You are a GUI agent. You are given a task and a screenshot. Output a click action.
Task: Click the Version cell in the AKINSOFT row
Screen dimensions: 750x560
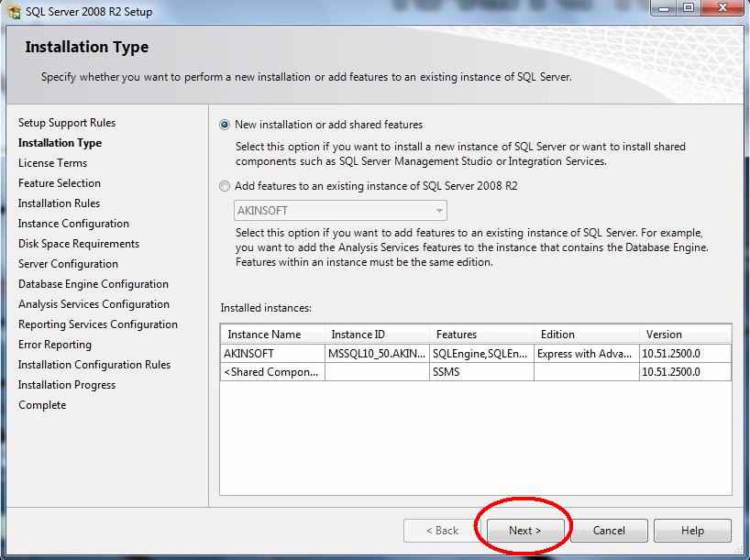686,354
